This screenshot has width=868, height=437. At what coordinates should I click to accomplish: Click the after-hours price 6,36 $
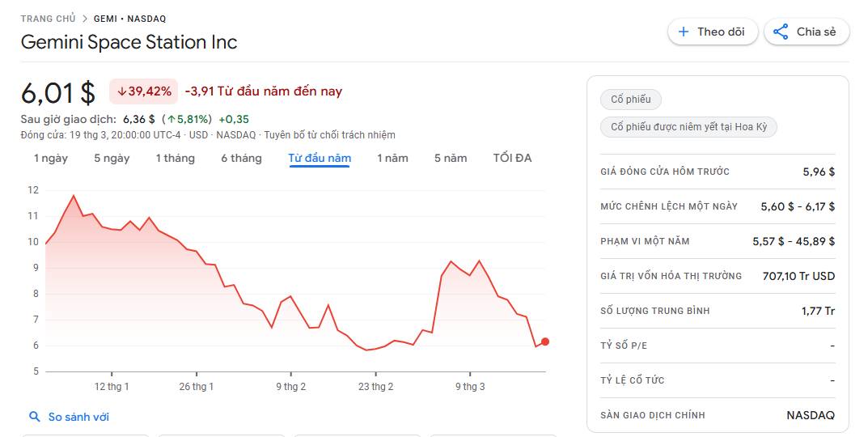coord(139,119)
